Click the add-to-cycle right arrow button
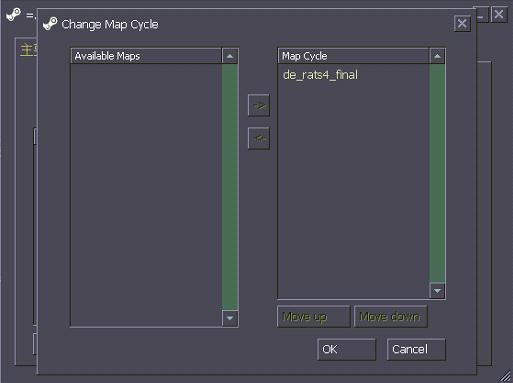Screen dimensions: 513x383 pyautogui.click(x=259, y=106)
